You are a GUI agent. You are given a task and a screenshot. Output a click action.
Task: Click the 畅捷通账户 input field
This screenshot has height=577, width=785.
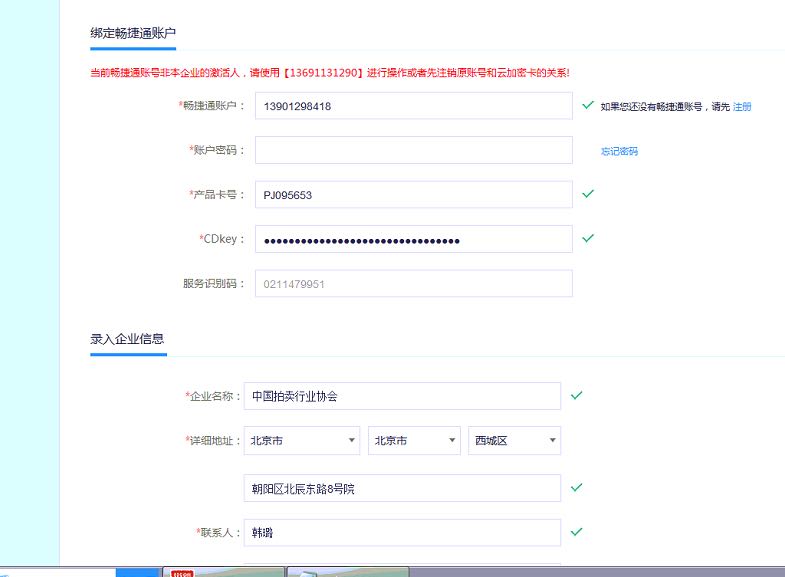[x=414, y=106]
